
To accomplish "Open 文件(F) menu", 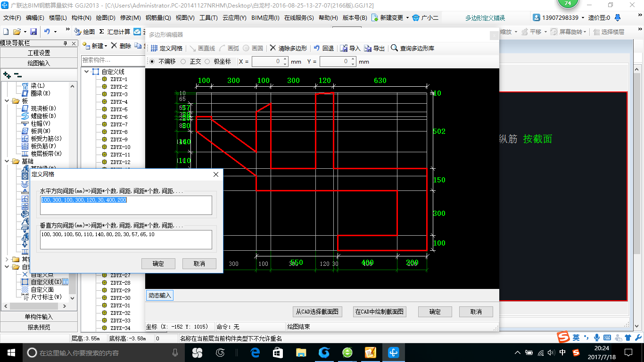I will click(12, 18).
